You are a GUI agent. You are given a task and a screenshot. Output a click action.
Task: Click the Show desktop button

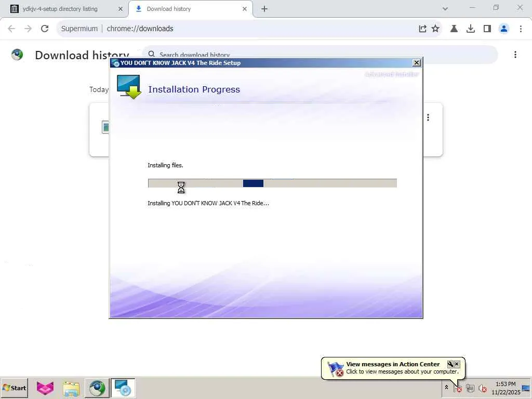527,388
